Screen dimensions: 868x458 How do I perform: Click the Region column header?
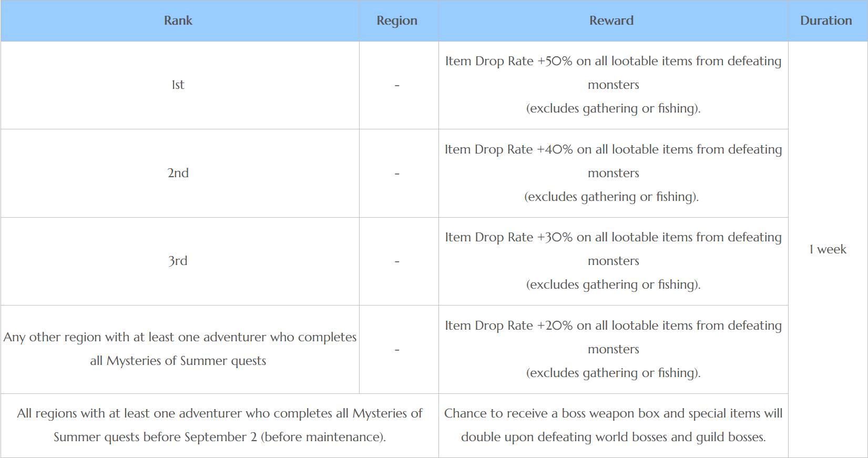pyautogui.click(x=397, y=21)
